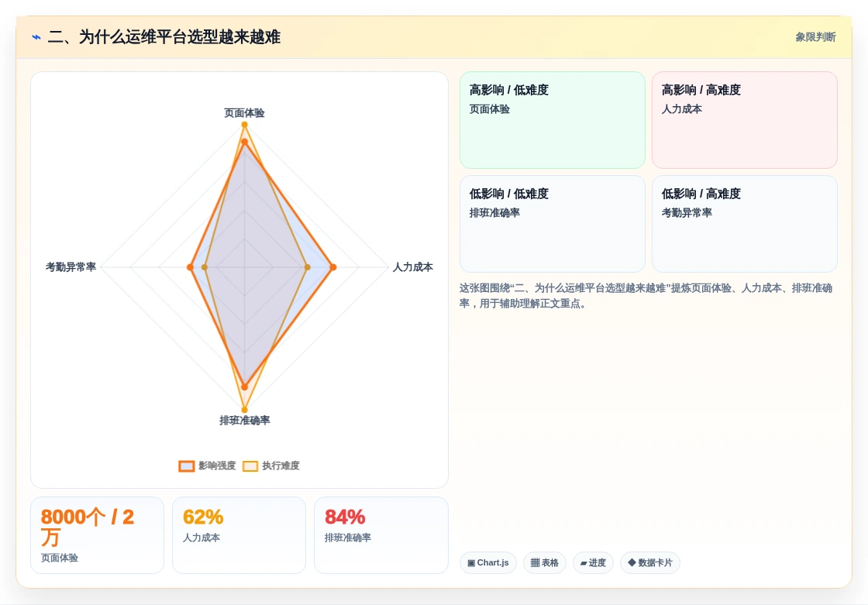Click the 影响强度 legend label
Viewport: 868px width, 605px height.
click(217, 466)
